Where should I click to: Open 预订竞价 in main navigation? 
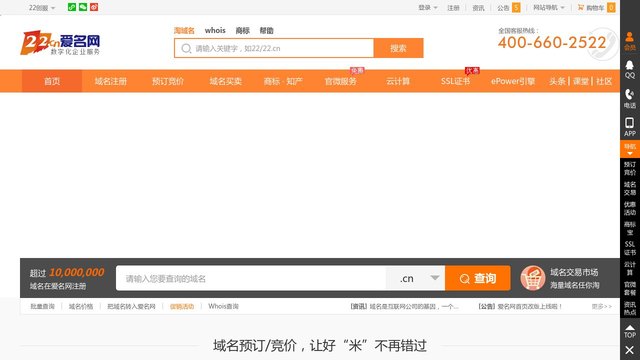click(x=168, y=81)
